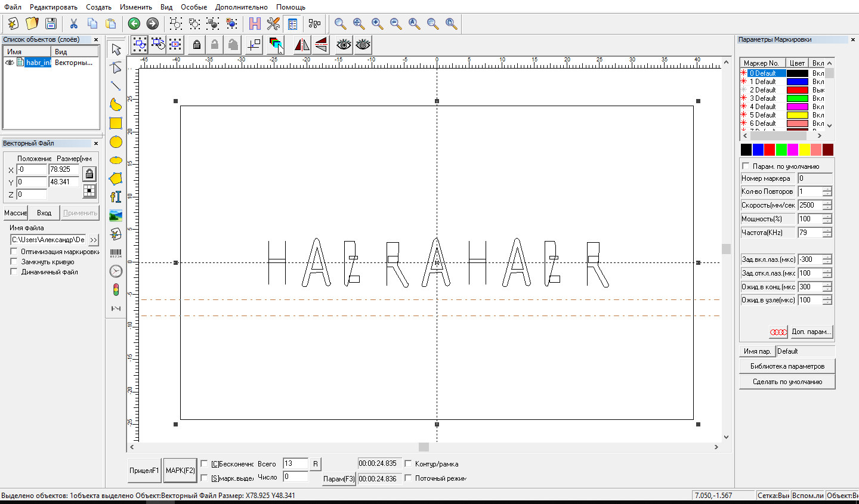This screenshot has height=504, width=859.
Task: Select the line drawing tool
Action: click(x=116, y=86)
